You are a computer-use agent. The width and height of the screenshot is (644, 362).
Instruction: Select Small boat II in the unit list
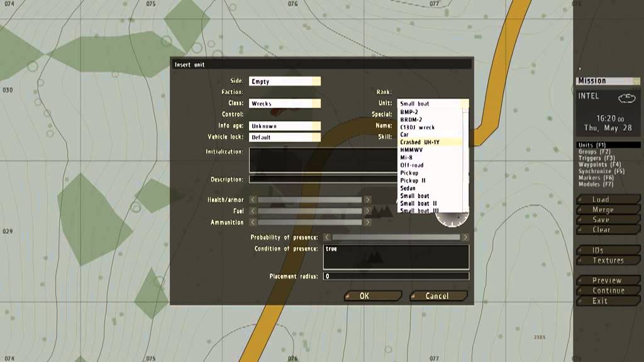(430, 204)
